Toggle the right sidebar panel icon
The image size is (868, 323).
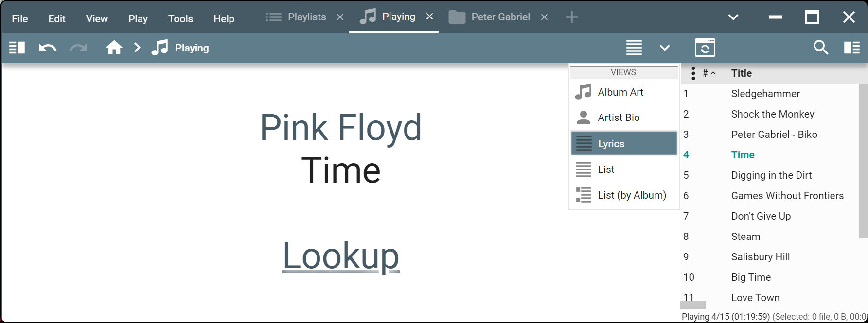(851, 48)
